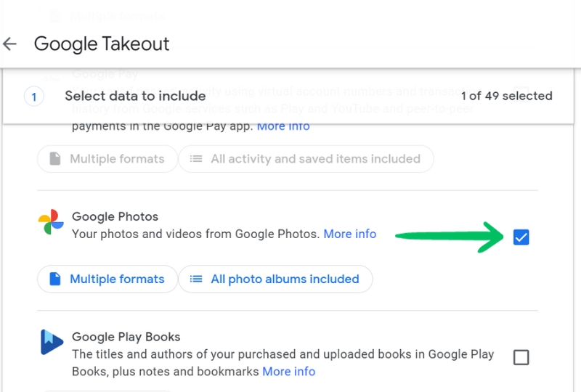The width and height of the screenshot is (581, 392).
Task: Click the list icon beside All photo albums included
Action: tap(196, 279)
